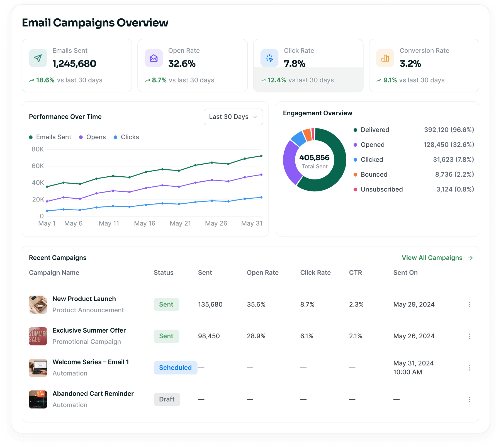This screenshot has width=501, height=448.
Task: Sort by the Status column header
Action: (164, 273)
